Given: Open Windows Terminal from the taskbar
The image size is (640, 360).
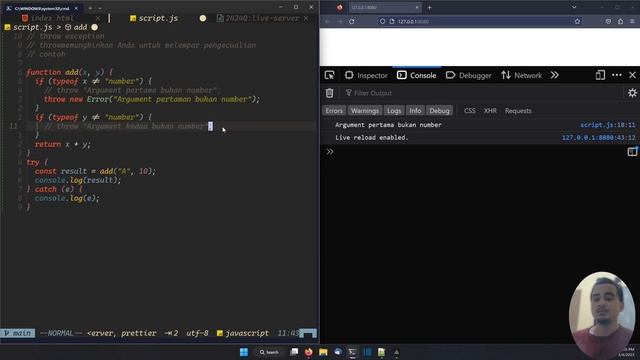Looking at the screenshot, I should [x=352, y=352].
